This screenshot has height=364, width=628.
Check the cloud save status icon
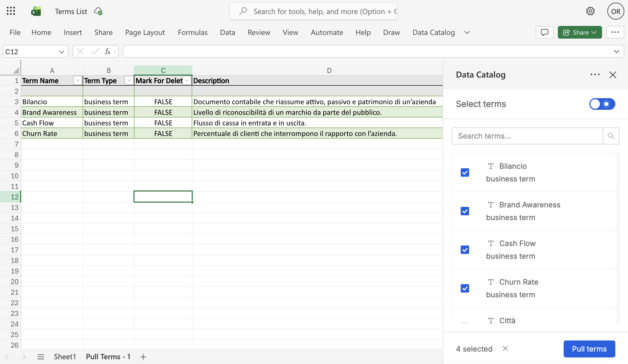pyautogui.click(x=98, y=11)
